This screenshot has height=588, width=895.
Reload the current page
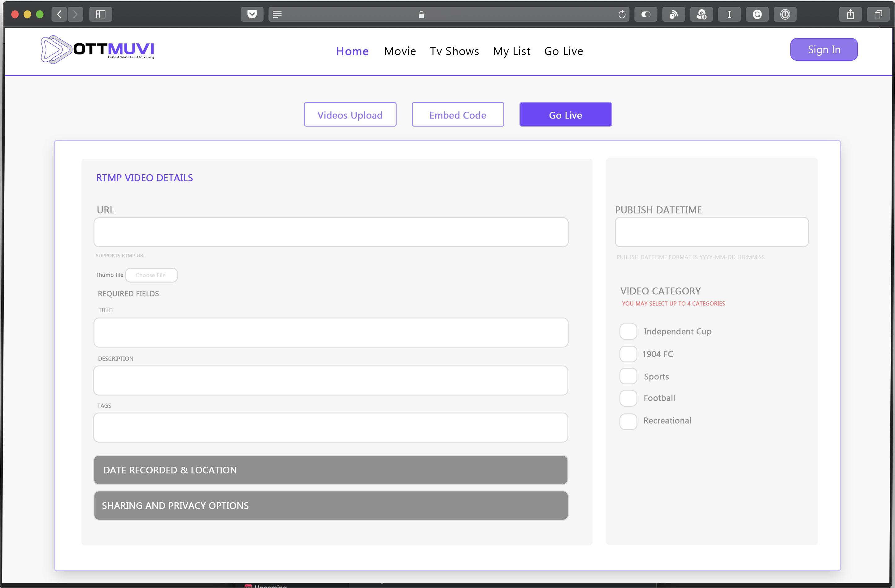click(622, 14)
